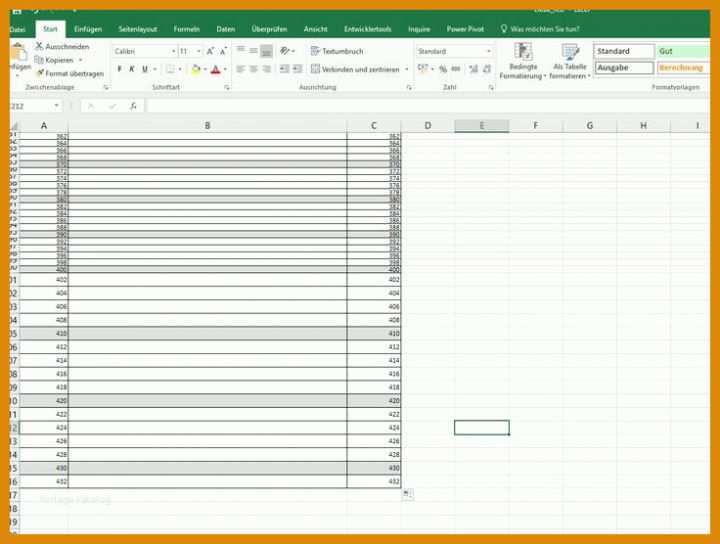Remove a decimal place
720x544 pixels.
tap(487, 69)
